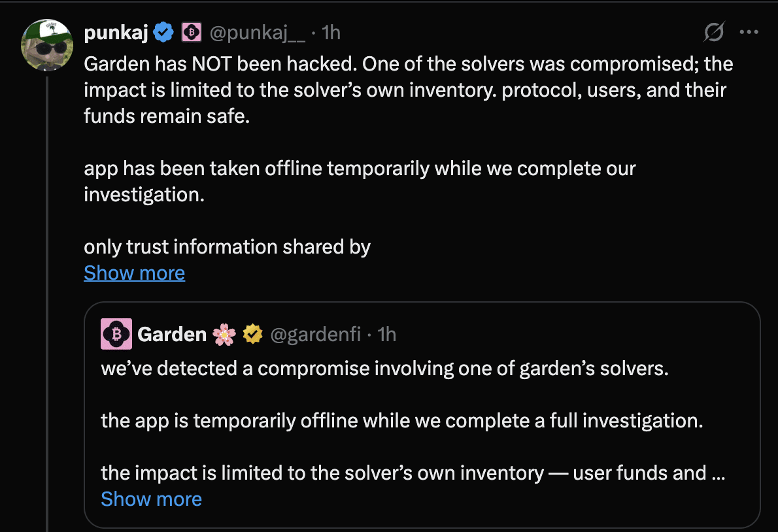Click the gold verification badge next to Garden

252,333
